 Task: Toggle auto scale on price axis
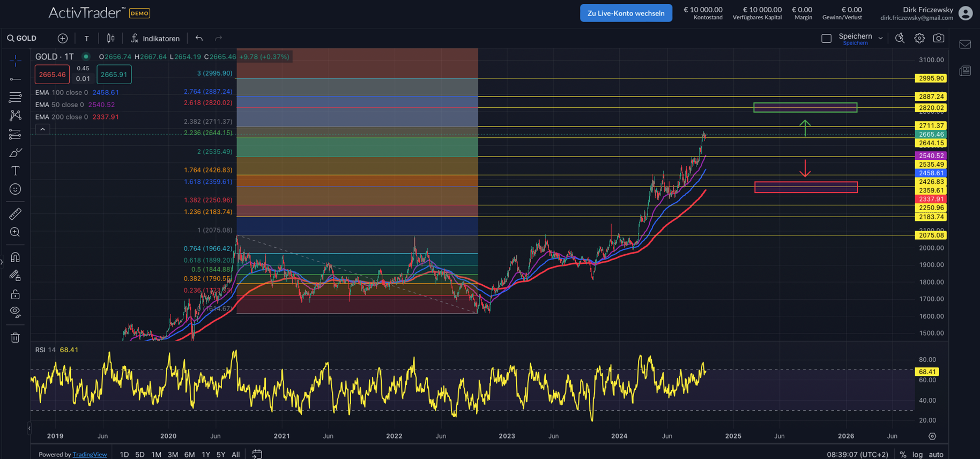[x=936, y=454]
